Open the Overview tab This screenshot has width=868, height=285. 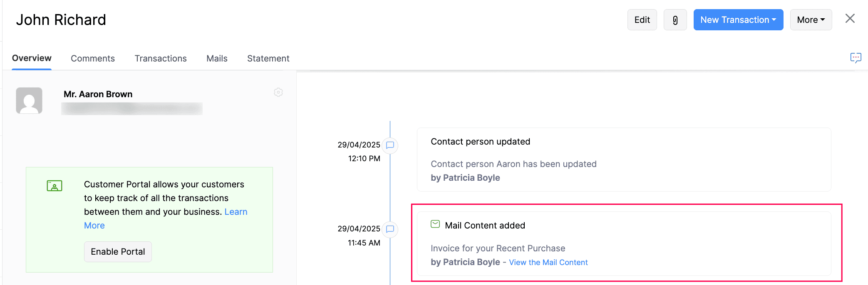point(31,58)
